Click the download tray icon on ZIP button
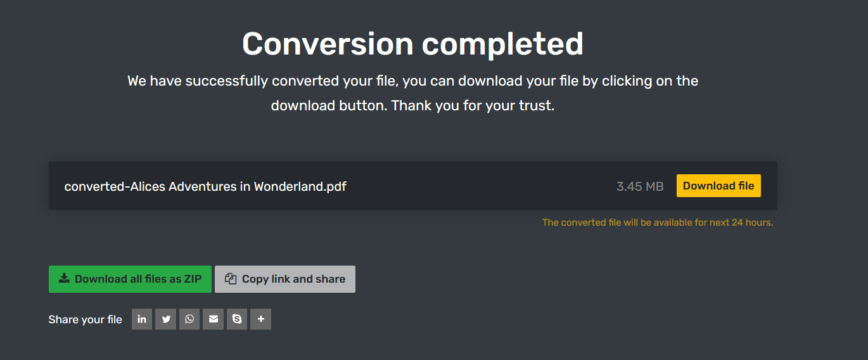Image resolution: width=868 pixels, height=360 pixels. 64,279
